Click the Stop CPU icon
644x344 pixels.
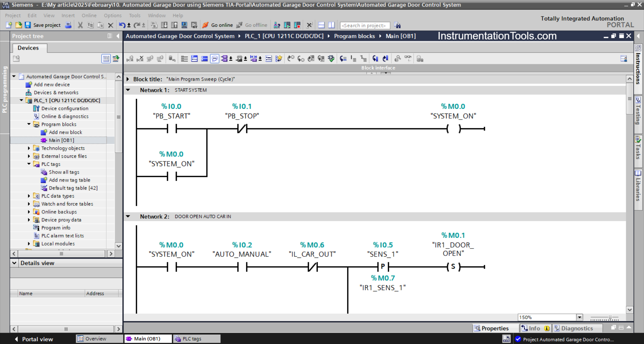click(x=297, y=25)
